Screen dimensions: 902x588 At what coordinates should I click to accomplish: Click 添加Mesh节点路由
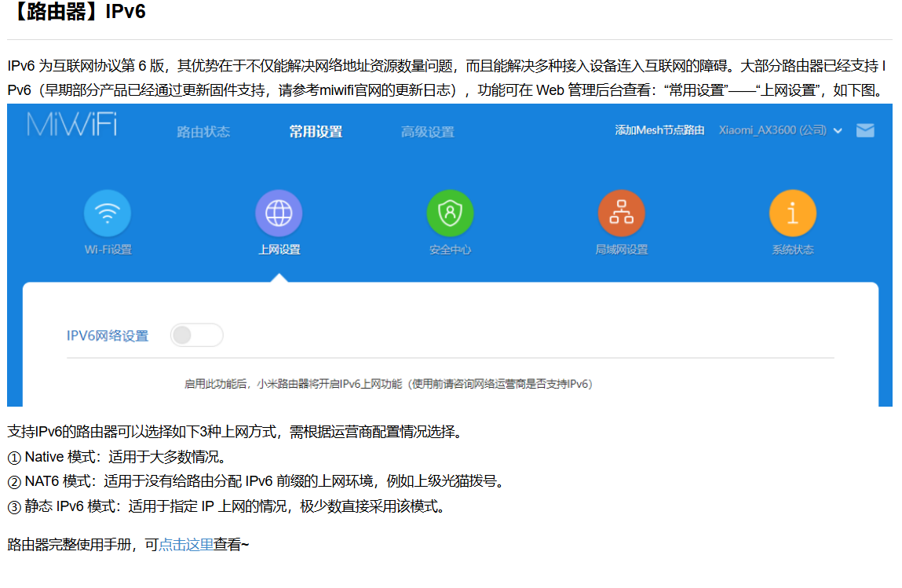tap(658, 131)
